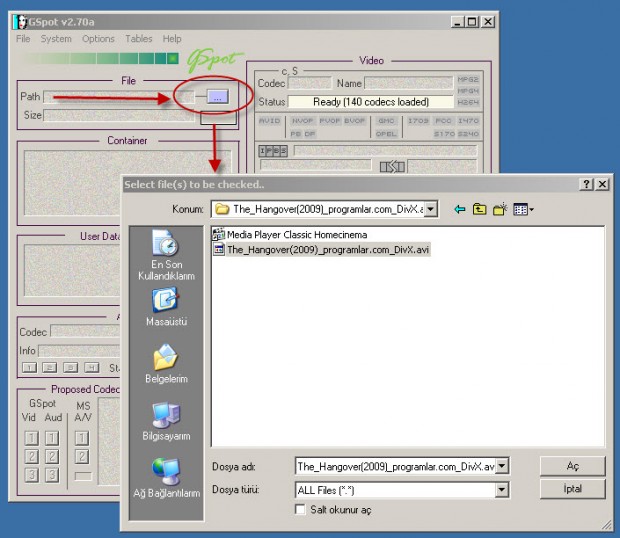Click the İptal cancel button

point(573,489)
